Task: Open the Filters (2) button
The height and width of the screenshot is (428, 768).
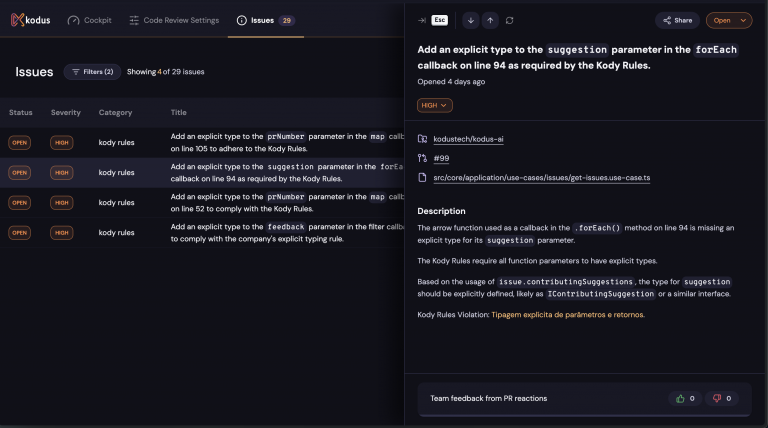Action: 92,71
